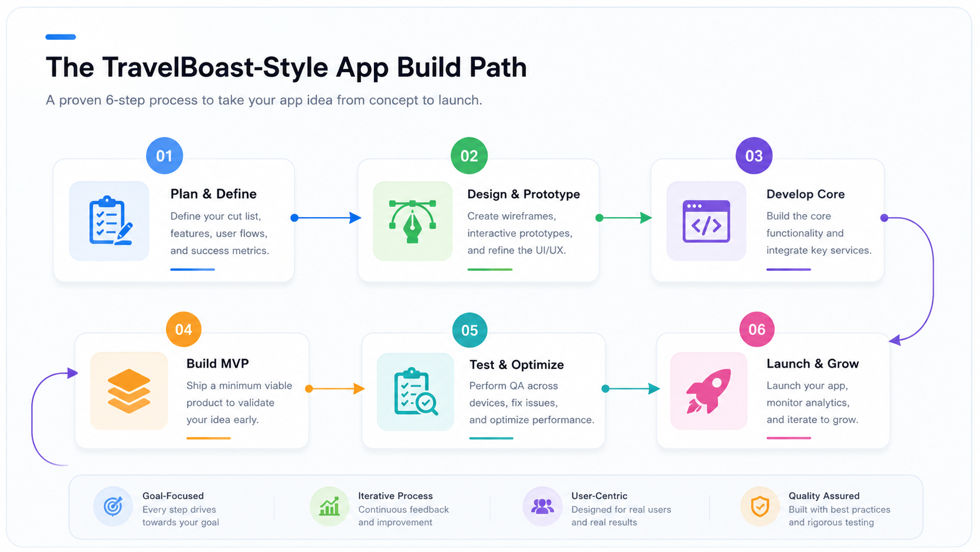Select the text "Designed for real users and real results"
The image size is (980, 552).
[621, 516]
